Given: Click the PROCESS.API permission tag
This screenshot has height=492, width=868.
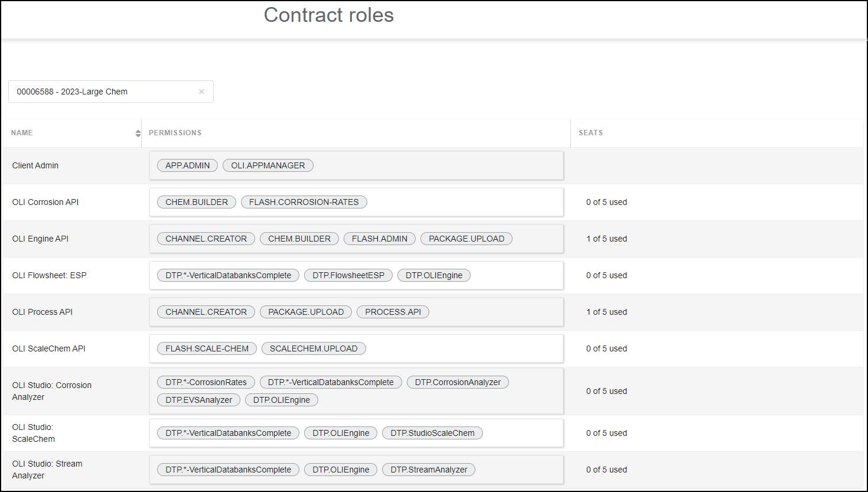Looking at the screenshot, I should click(x=393, y=312).
